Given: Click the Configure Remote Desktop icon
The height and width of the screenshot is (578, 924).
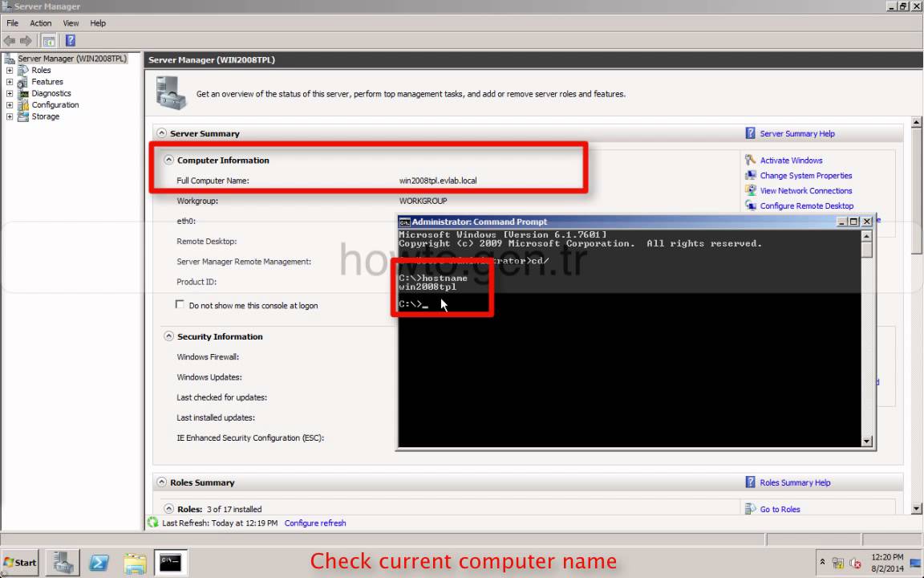Looking at the screenshot, I should pyautogui.click(x=750, y=206).
